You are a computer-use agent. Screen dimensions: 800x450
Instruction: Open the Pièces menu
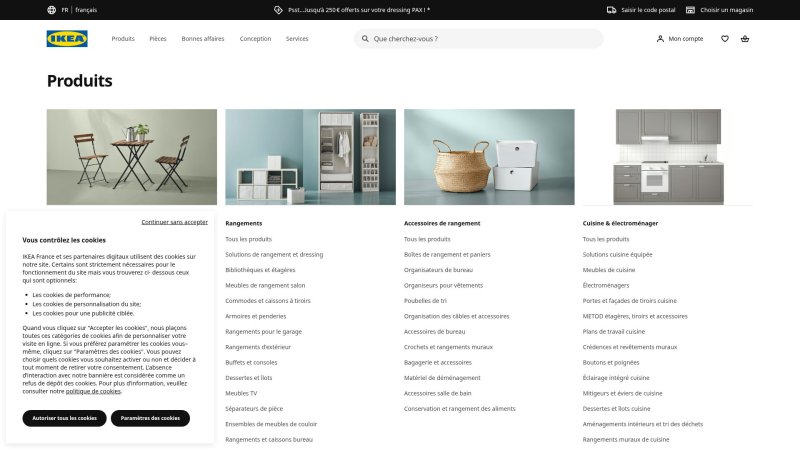pyautogui.click(x=158, y=39)
